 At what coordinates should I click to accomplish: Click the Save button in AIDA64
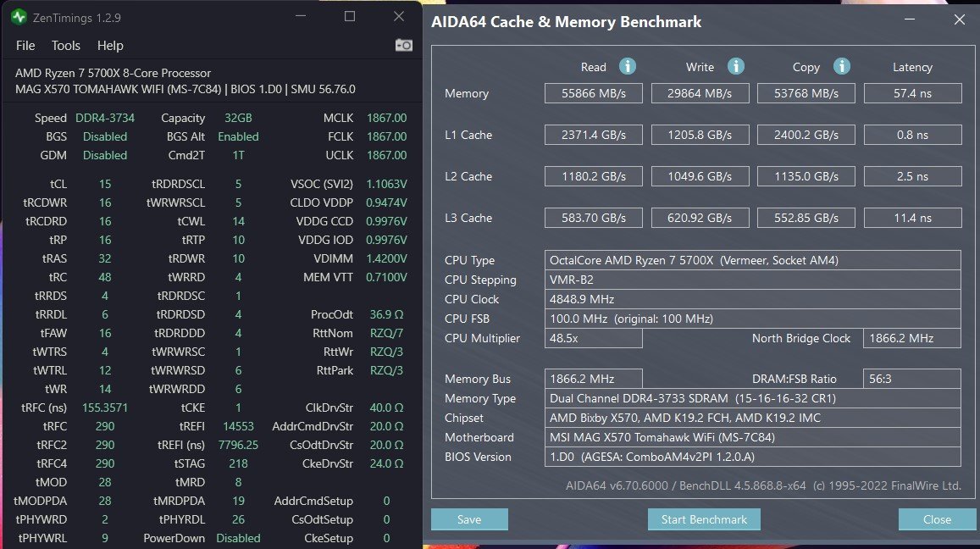point(469,519)
